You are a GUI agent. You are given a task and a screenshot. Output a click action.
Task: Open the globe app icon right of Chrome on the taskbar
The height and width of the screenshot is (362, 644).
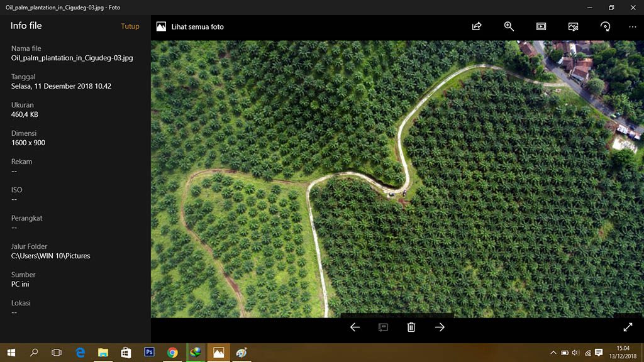pyautogui.click(x=196, y=352)
